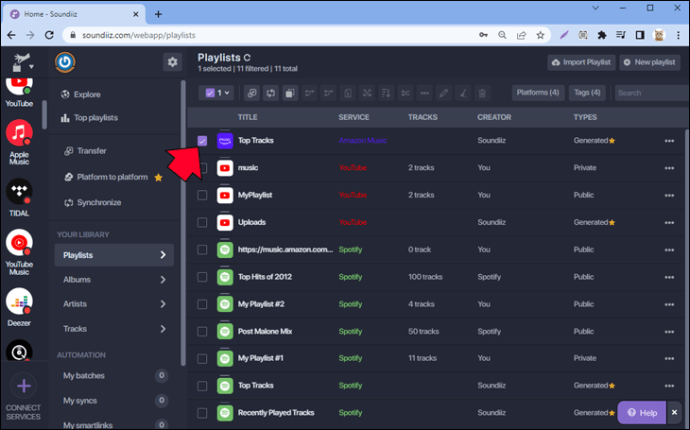Bookmark this page with the star icon
This screenshot has width=690, height=430.
click(540, 35)
